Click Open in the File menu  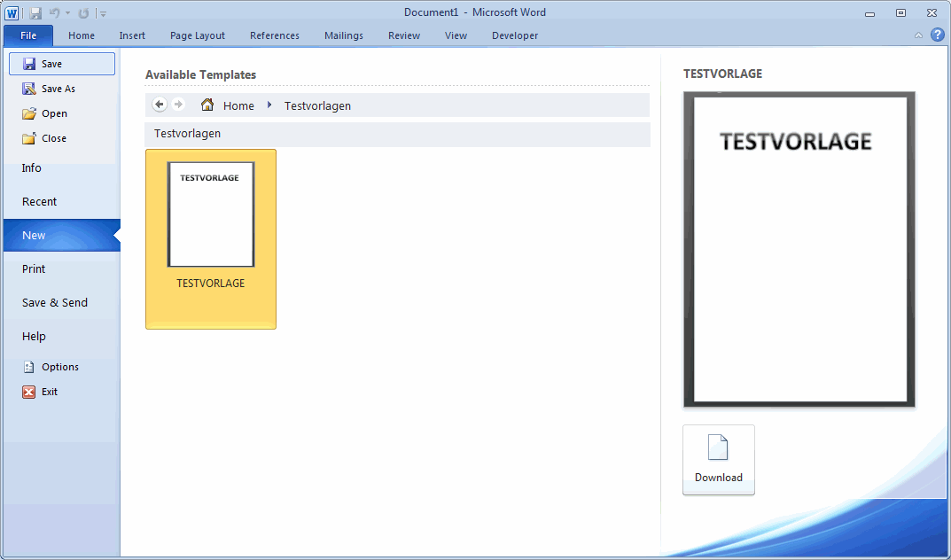click(x=54, y=113)
